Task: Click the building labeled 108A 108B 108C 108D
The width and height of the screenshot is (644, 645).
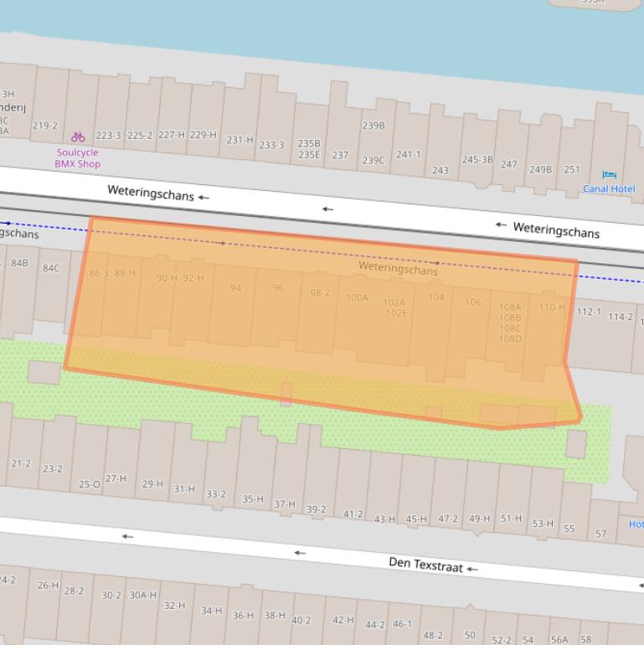Action: pos(510,323)
